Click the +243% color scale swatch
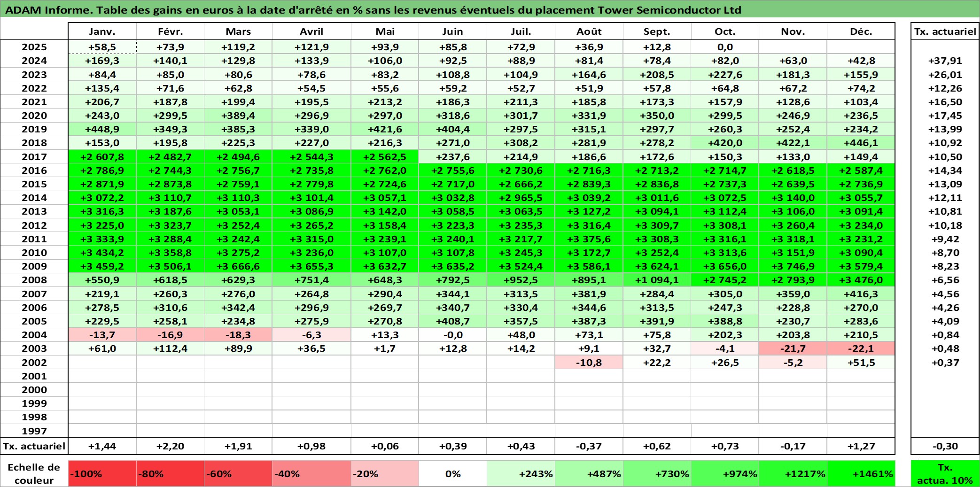 pos(521,473)
